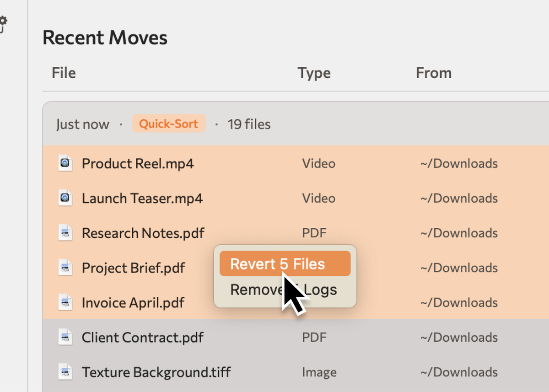Click the 19 files count label

[249, 124]
